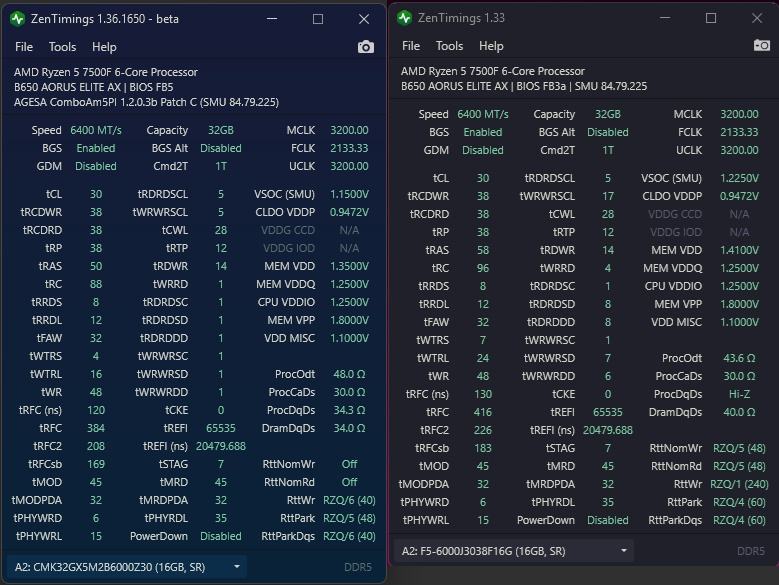Screen dimensions: 779x585
Task: Click the tRFC (ns) value 130
Action: tap(483, 394)
